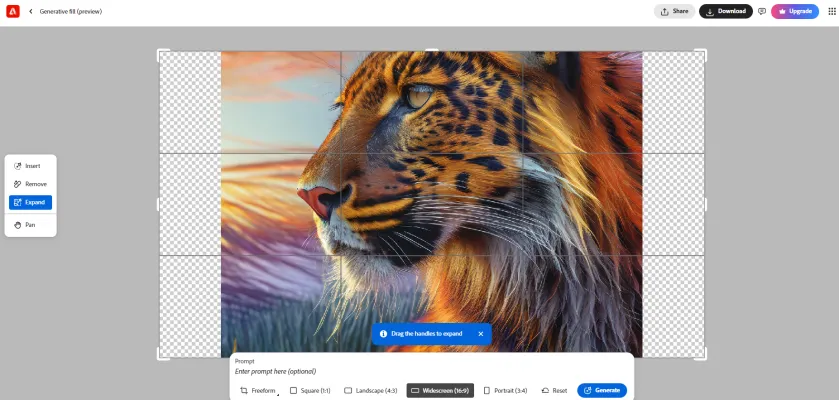Select Widescreen (16:9) aspect ratio
Screen dimensions: 839x400
(x=440, y=390)
